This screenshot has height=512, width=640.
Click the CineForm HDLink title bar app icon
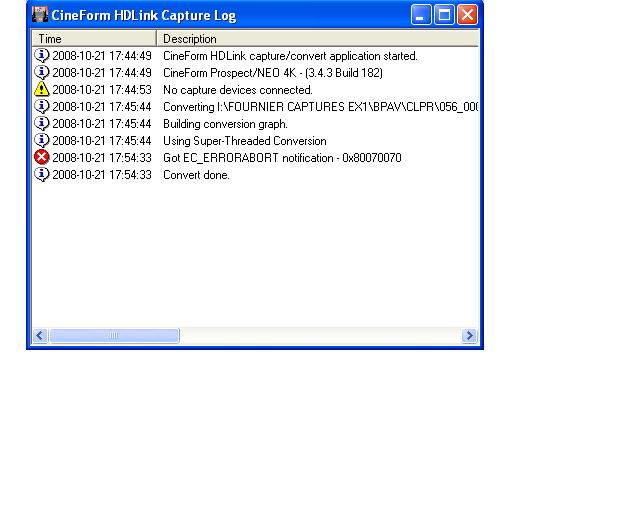tap(40, 15)
